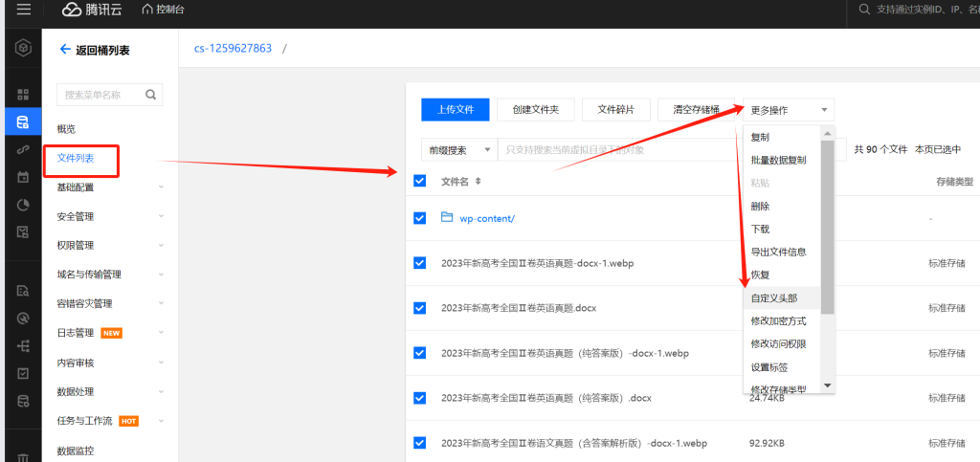This screenshot has height=462, width=980.
Task: Uncheck the checkbox for 2023年新高考全国Ⅱ卷英语真题.docx
Action: point(420,308)
